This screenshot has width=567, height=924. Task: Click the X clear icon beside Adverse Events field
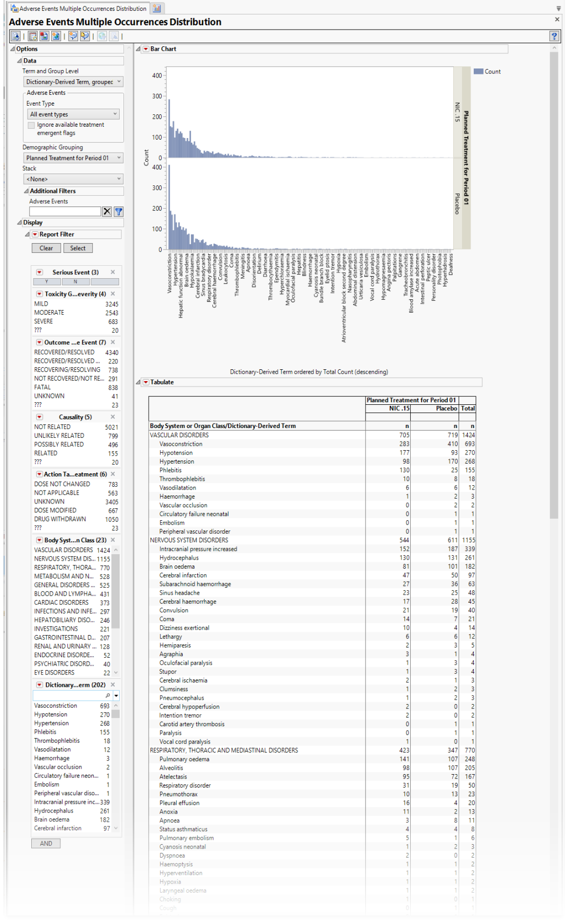pyautogui.click(x=107, y=212)
